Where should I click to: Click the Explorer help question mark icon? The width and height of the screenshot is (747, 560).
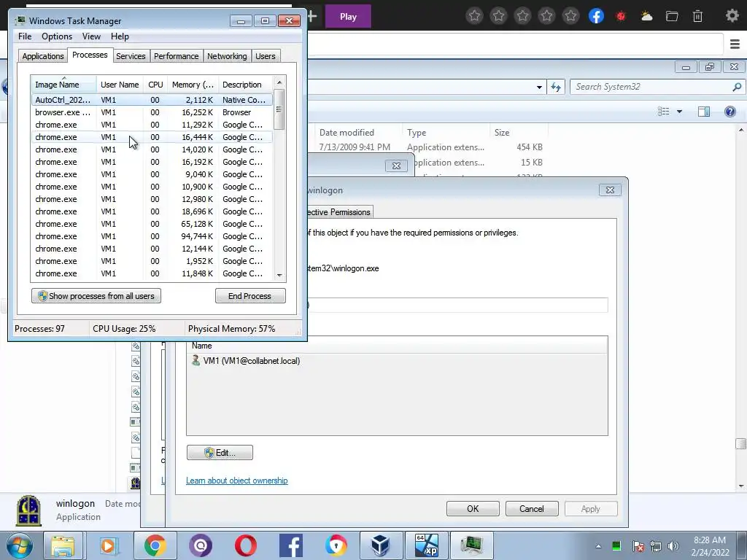(729, 112)
